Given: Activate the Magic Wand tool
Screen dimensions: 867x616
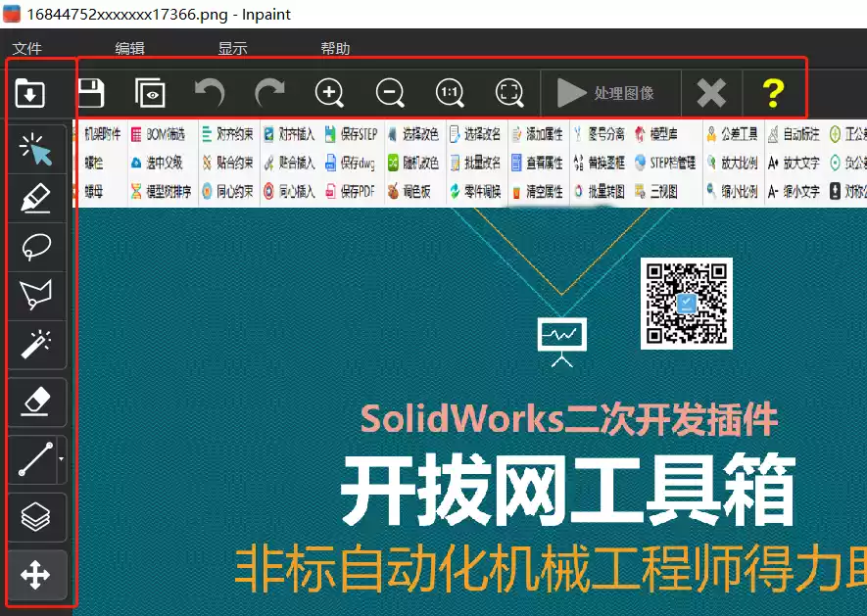Looking at the screenshot, I should (x=36, y=345).
